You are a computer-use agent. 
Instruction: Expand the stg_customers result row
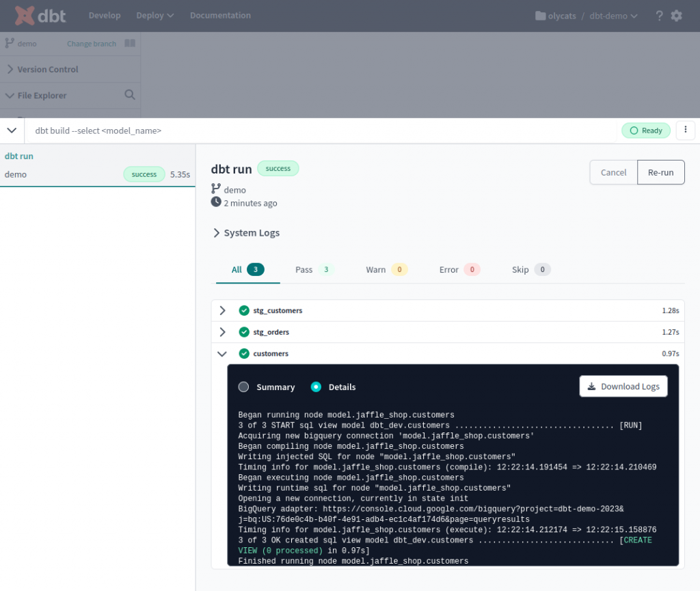tap(222, 310)
